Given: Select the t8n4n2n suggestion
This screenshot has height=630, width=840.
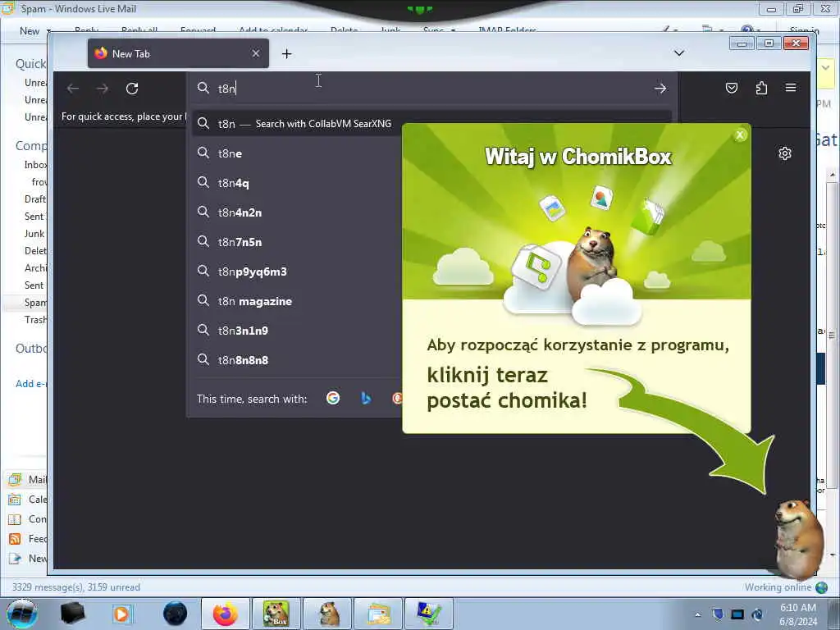Looking at the screenshot, I should [x=297, y=212].
